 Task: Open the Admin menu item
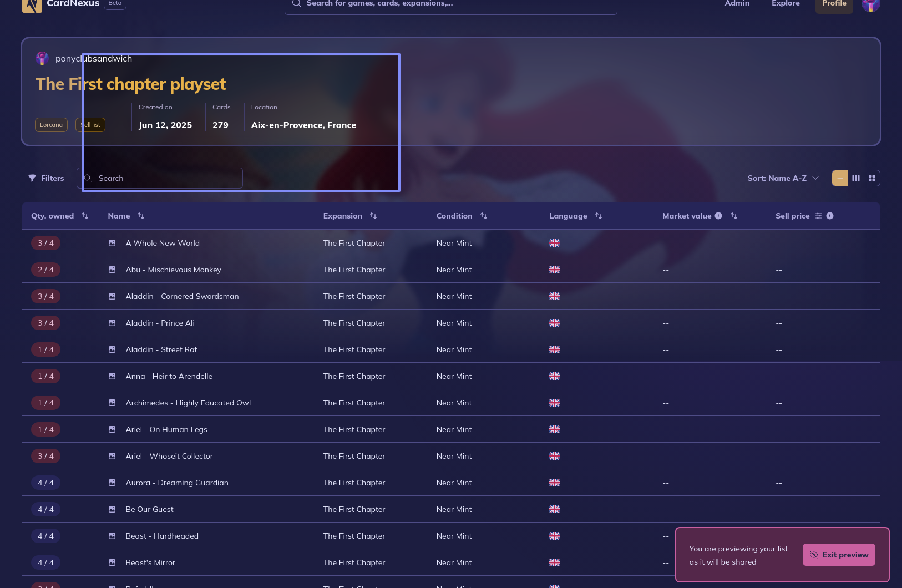tap(737, 4)
